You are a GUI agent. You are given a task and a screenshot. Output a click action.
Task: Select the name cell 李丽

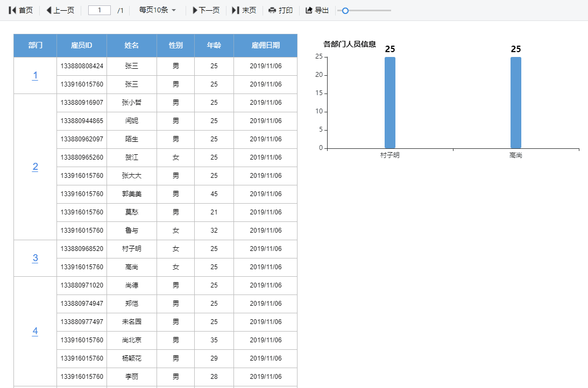tap(132, 377)
